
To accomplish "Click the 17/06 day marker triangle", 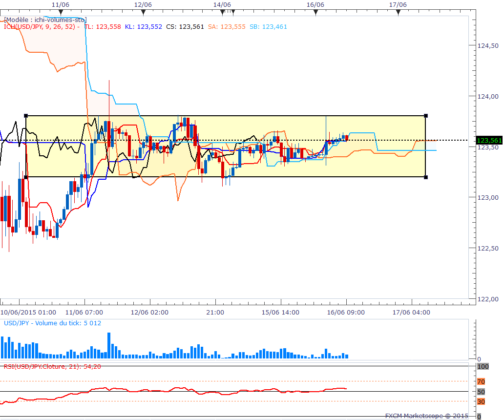I will 398,12.
